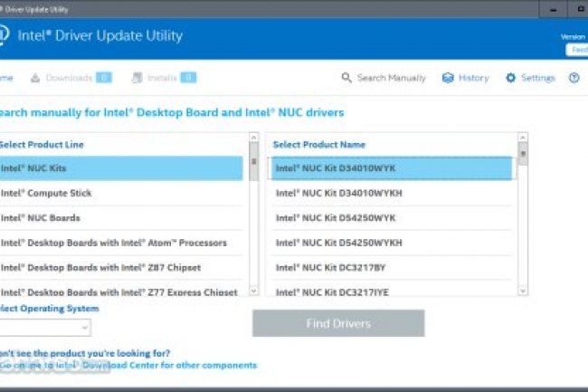Select Intel NUC Kit D34010WYKH

pyautogui.click(x=392, y=193)
